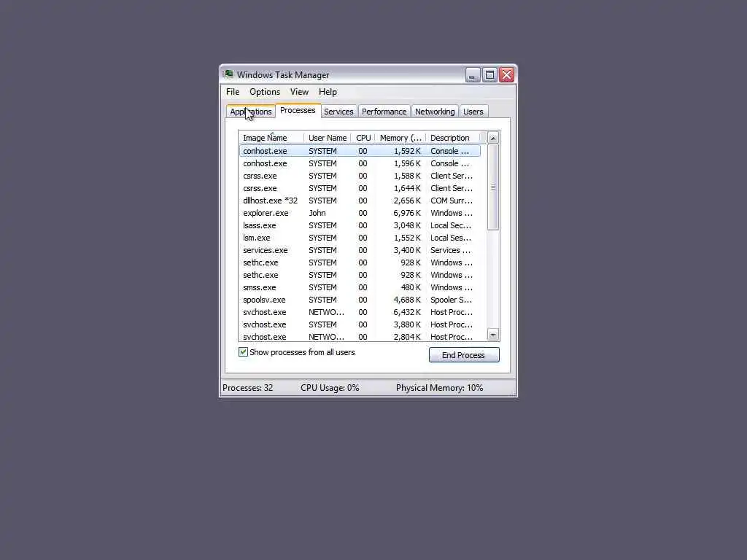Sort by Image Name column header
Image resolution: width=747 pixels, height=560 pixels.
pos(271,138)
